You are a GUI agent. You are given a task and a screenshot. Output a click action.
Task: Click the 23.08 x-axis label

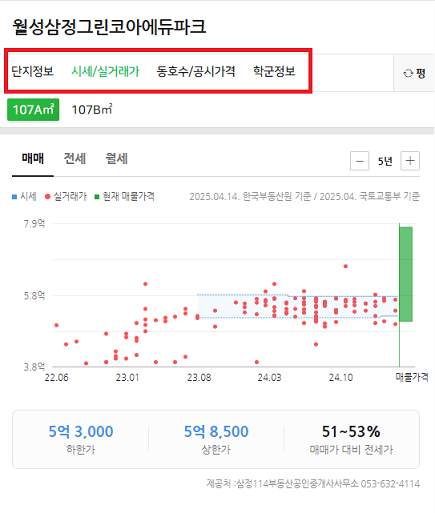pyautogui.click(x=199, y=378)
